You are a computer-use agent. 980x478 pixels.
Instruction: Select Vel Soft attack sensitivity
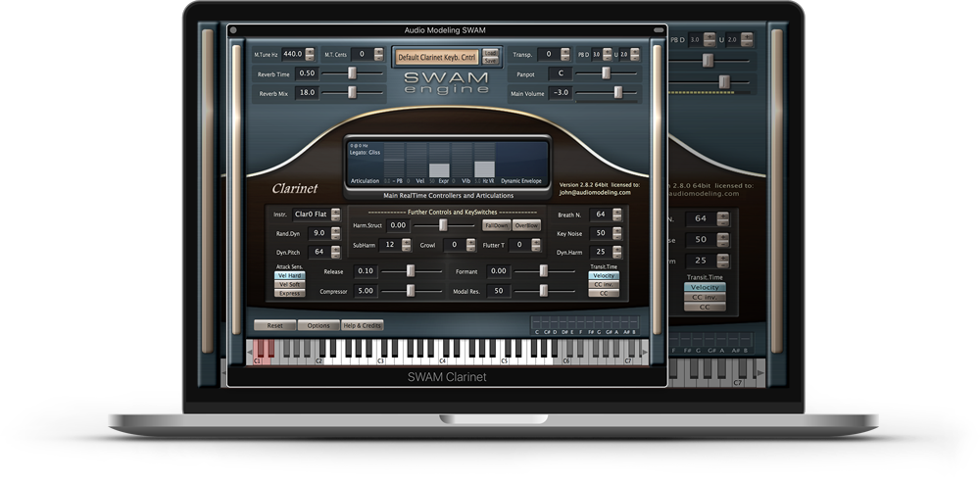tap(289, 284)
